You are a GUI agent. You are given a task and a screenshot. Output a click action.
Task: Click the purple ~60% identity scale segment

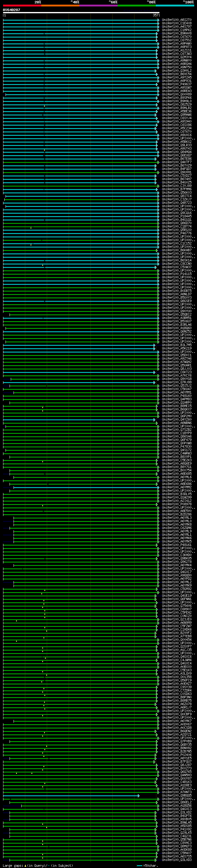(x=99, y=6)
